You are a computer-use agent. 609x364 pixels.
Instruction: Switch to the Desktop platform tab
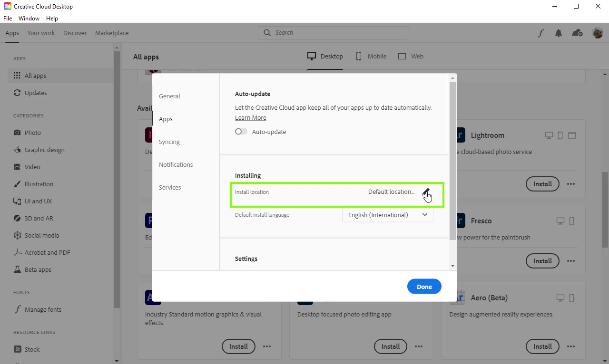325,56
